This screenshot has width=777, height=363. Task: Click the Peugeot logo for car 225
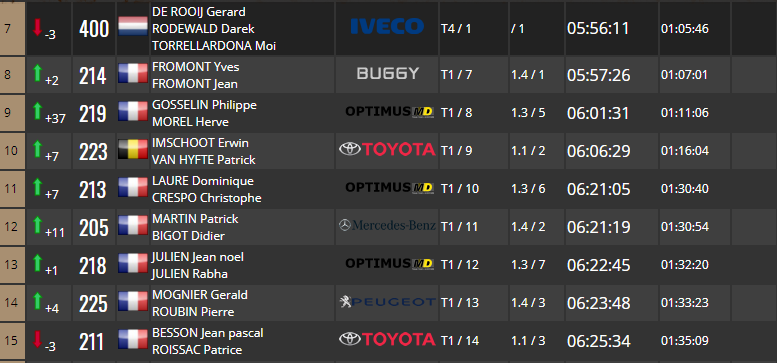tap(388, 302)
